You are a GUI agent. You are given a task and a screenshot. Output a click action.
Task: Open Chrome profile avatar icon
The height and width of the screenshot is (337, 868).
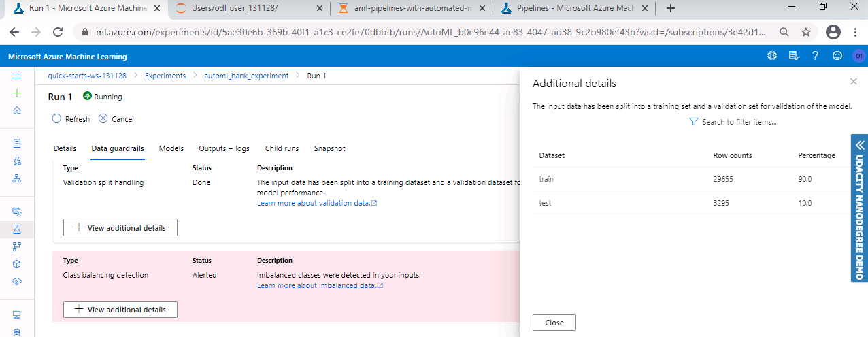pos(833,32)
